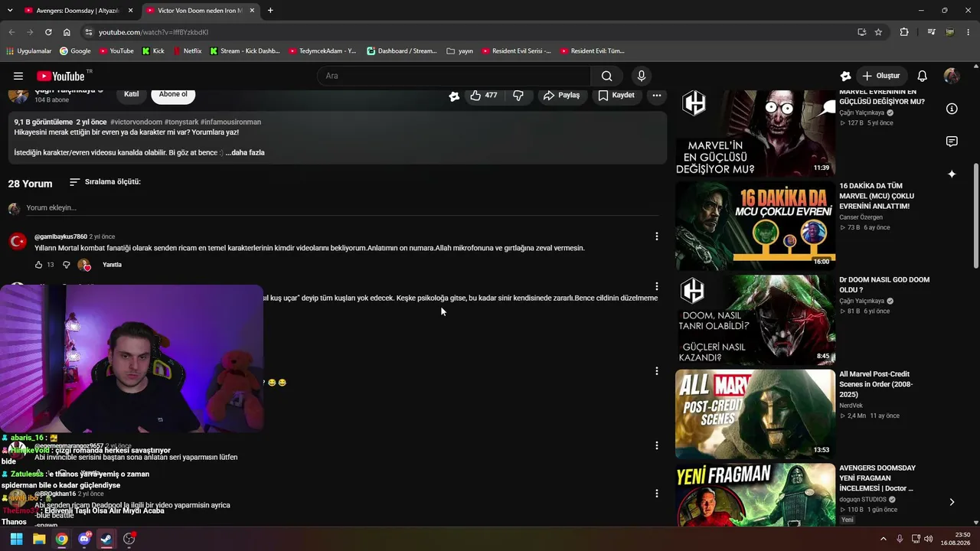980x551 pixels.
Task: Click the YouTube search input field
Action: [x=453, y=76]
